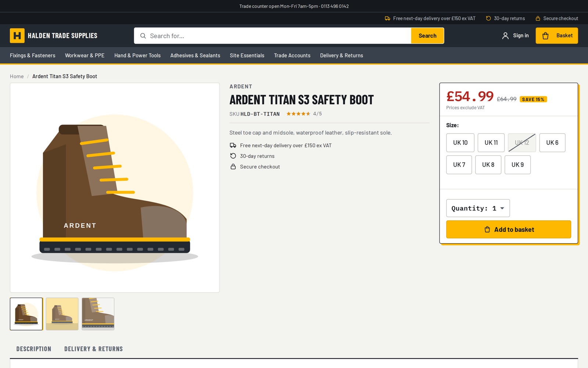
Task: Open Workwear & PPE category
Action: tap(85, 56)
